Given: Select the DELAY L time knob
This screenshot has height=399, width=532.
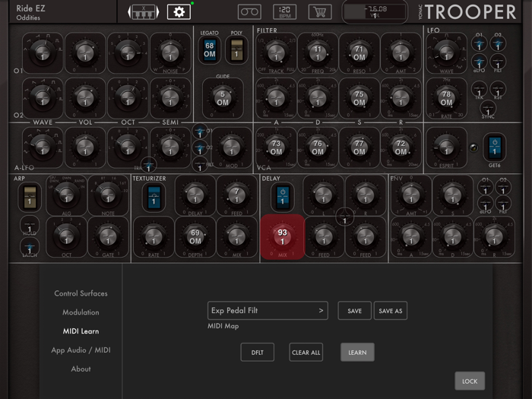Looking at the screenshot, I should [324, 195].
